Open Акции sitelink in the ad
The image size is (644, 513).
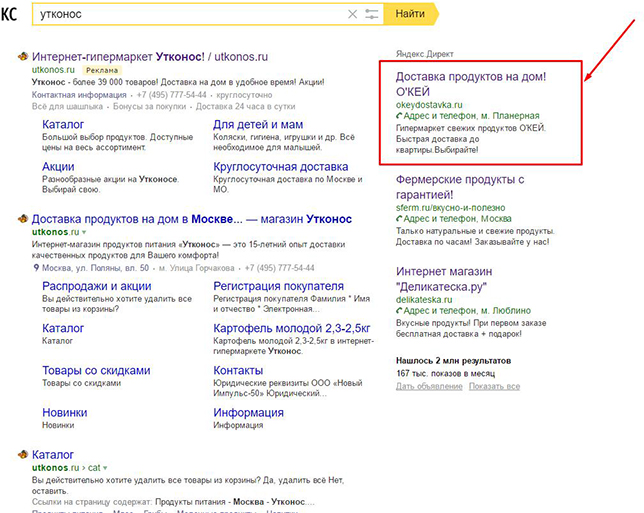tap(58, 167)
